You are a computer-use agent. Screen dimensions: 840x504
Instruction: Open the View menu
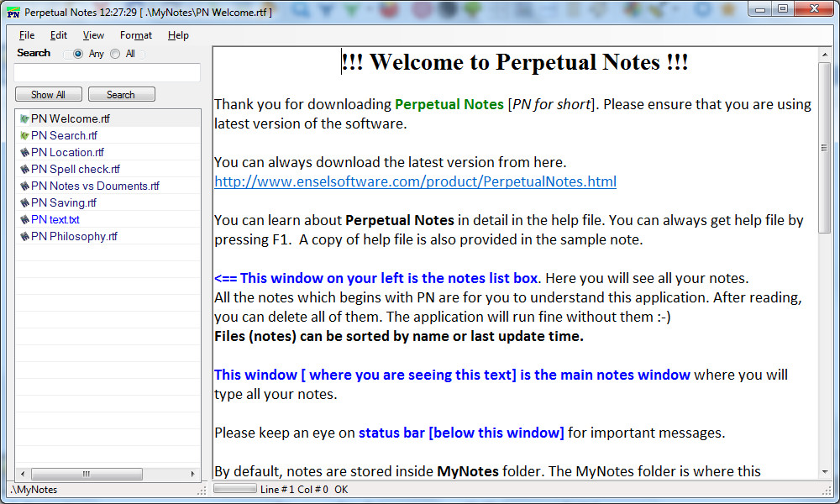tap(93, 35)
